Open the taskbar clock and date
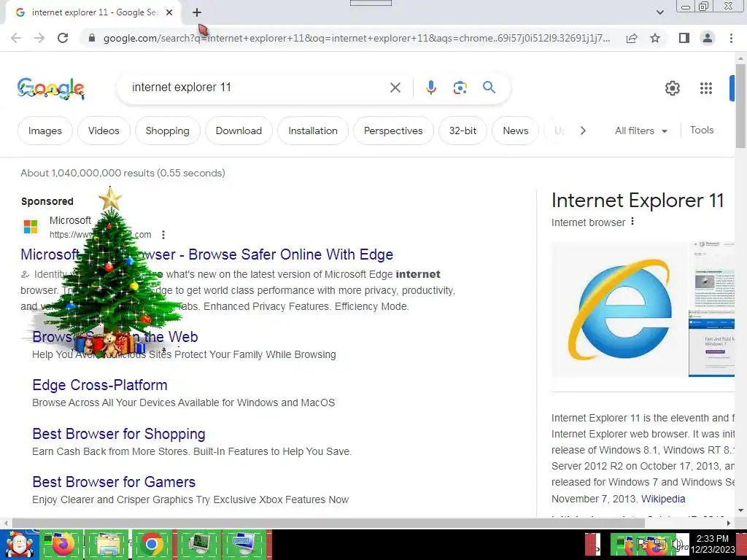747x560 pixels. pos(712,544)
